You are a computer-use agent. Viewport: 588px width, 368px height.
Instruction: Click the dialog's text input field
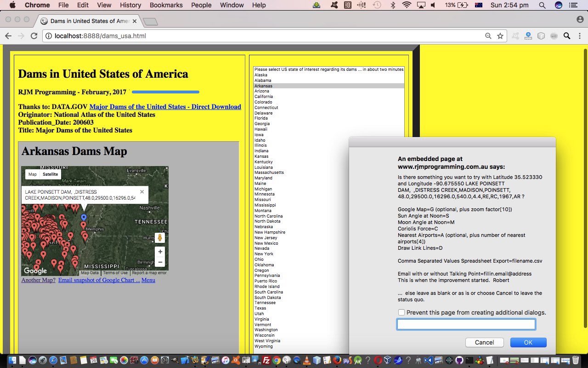[x=466, y=324]
